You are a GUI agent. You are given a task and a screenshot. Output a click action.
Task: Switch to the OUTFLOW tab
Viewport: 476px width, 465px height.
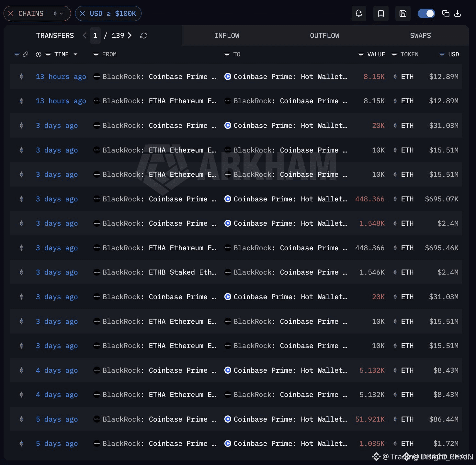coord(325,36)
